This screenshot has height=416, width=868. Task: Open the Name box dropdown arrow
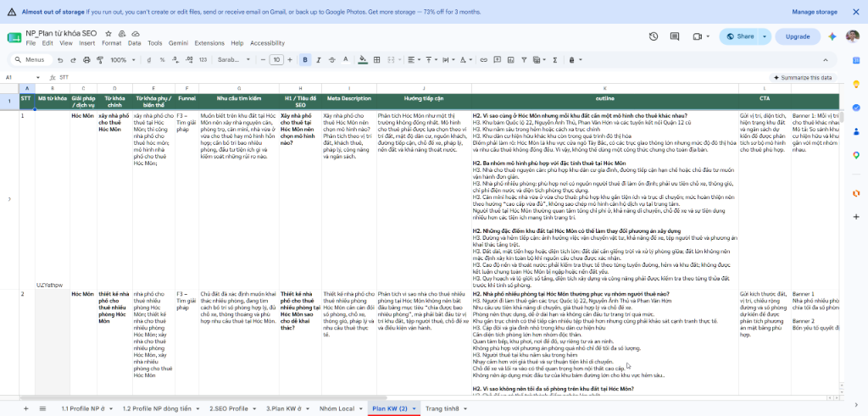(x=37, y=77)
